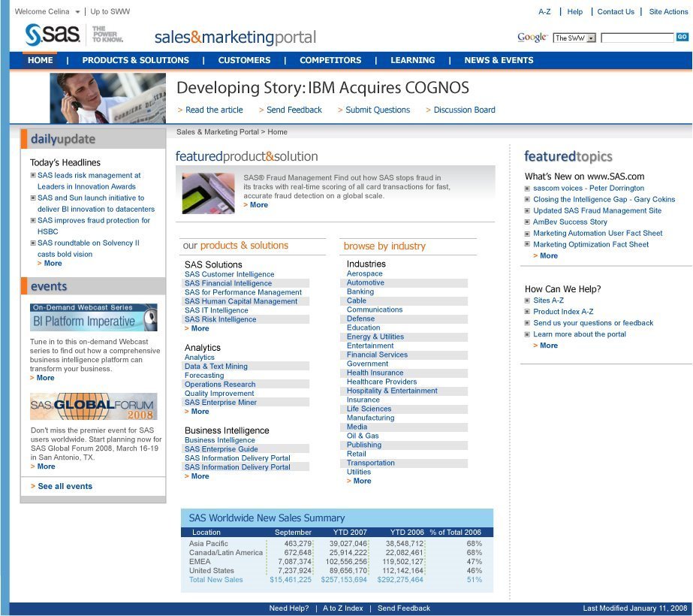This screenshot has height=616, width=693.
Task: Click Send Feedback under developing story
Action: click(294, 110)
